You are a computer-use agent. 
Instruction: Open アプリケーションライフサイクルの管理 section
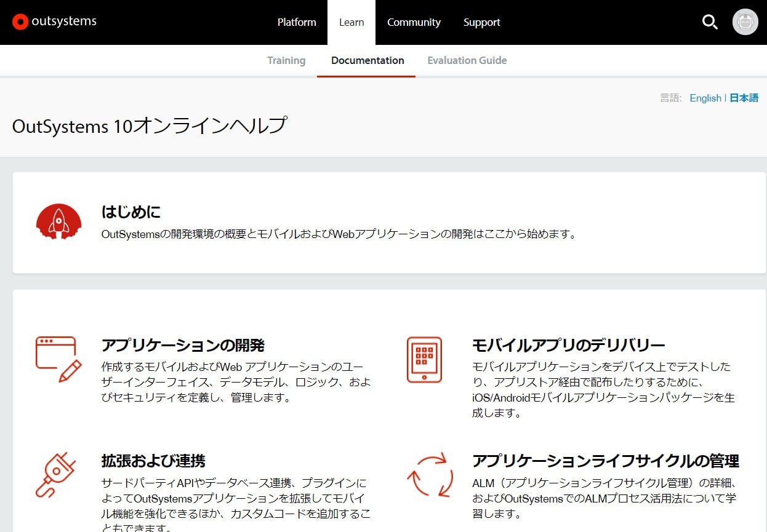point(605,461)
